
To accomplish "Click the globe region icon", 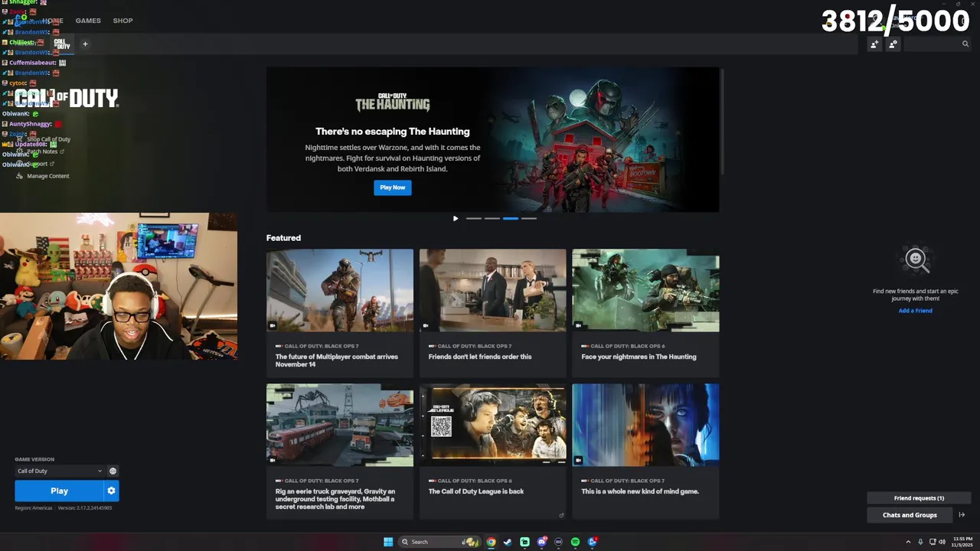I will pos(113,471).
